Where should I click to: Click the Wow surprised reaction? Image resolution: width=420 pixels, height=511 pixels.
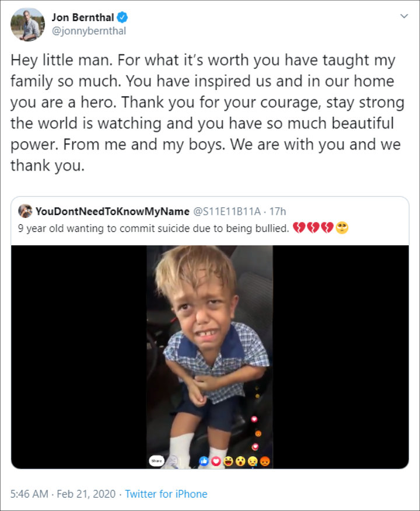[x=240, y=461]
